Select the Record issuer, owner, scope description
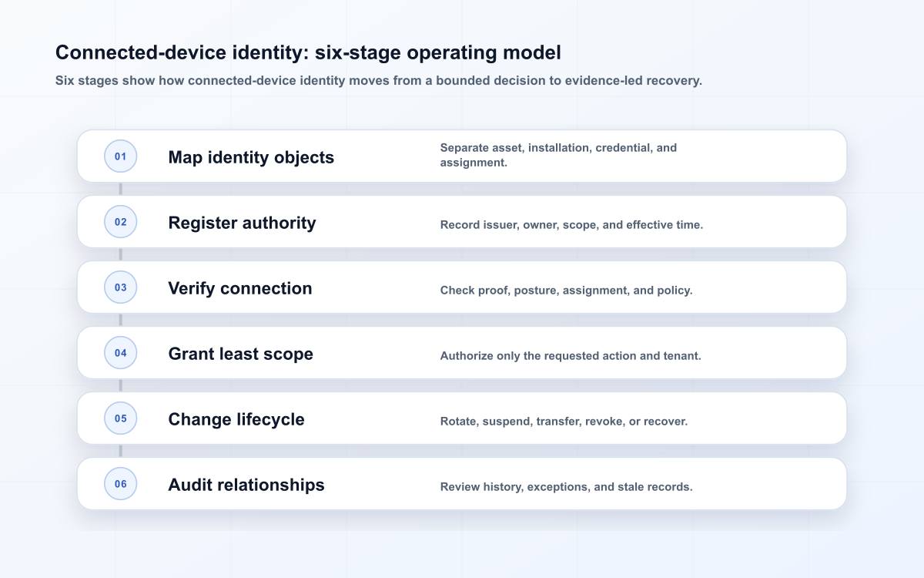 (571, 225)
